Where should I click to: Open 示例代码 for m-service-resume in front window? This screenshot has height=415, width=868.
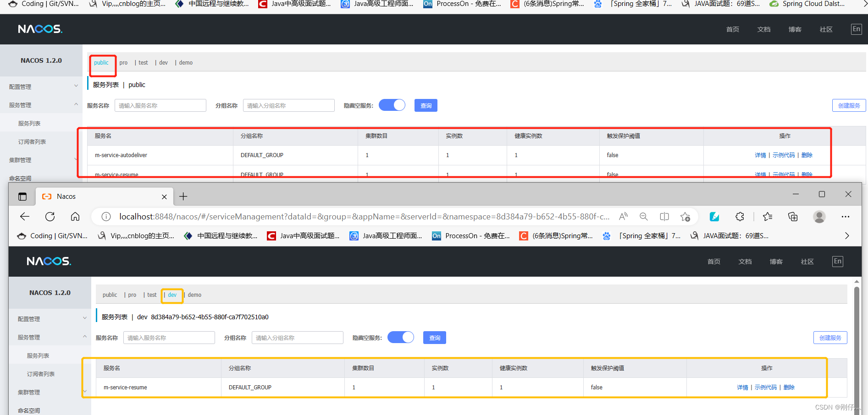766,388
